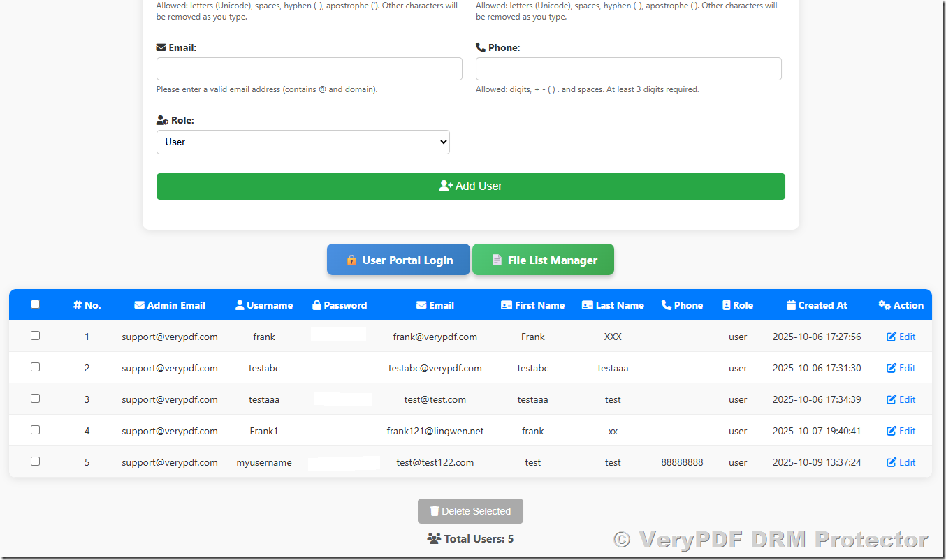The width and height of the screenshot is (946, 560).
Task: Click the person-plus icon inside Add User button
Action: coord(444,186)
